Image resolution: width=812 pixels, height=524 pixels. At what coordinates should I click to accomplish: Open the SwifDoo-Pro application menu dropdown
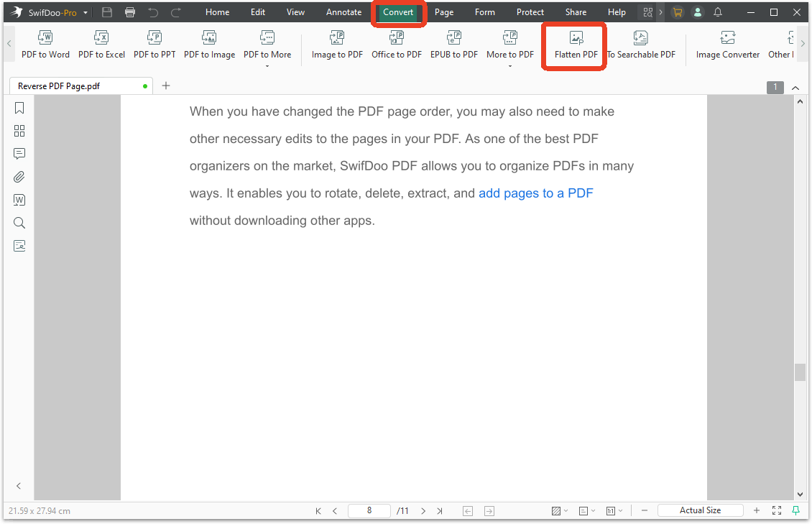pyautogui.click(x=86, y=12)
